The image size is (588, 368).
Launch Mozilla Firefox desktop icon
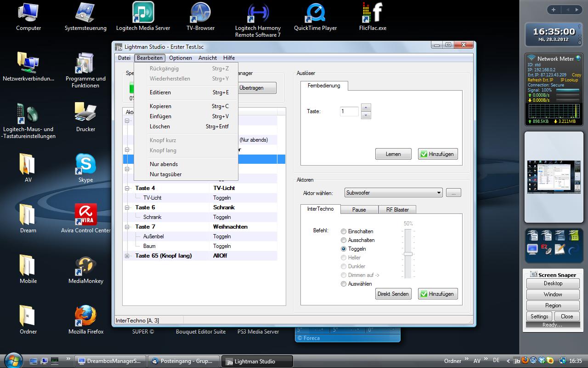(x=85, y=316)
